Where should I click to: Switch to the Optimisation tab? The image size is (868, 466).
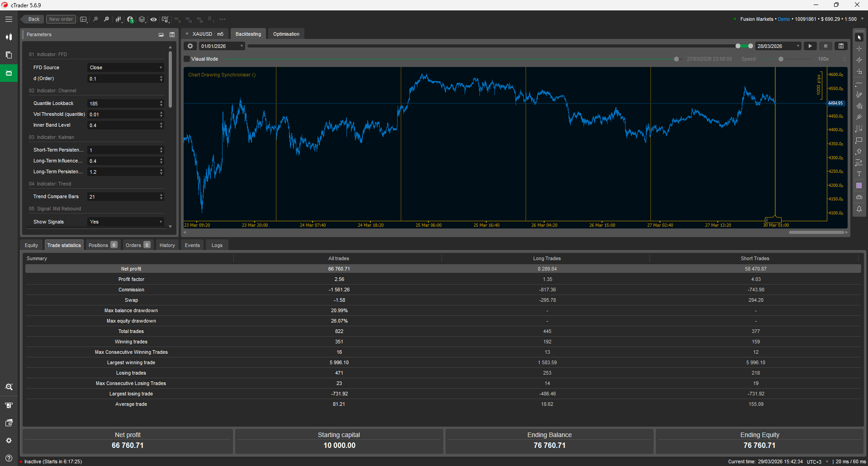click(x=286, y=33)
